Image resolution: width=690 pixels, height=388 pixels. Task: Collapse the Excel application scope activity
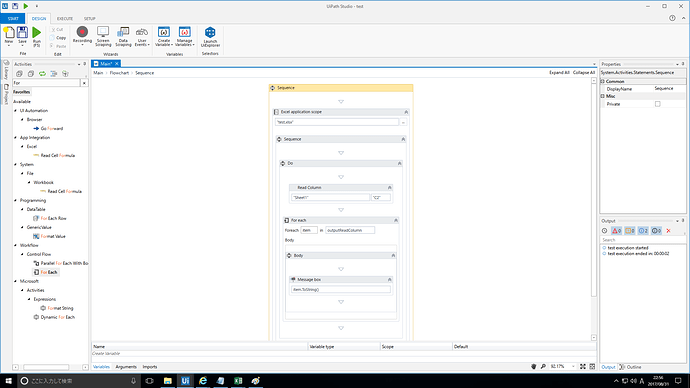[406, 112]
